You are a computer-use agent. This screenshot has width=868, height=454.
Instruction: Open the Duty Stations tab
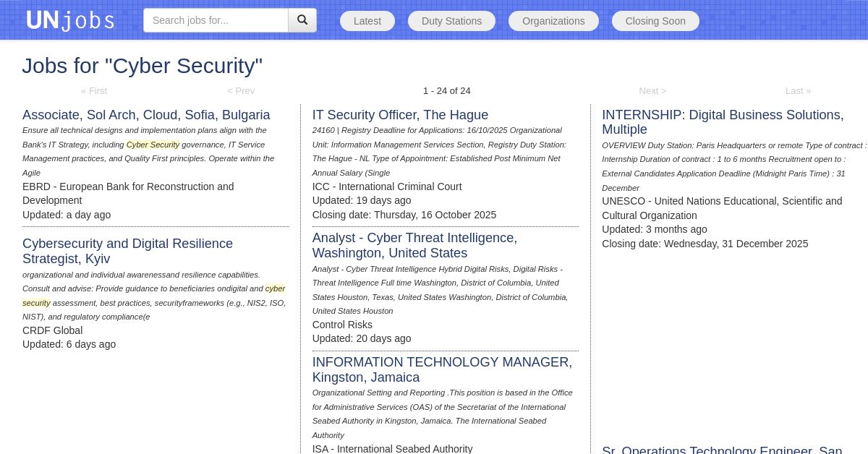pos(451,21)
